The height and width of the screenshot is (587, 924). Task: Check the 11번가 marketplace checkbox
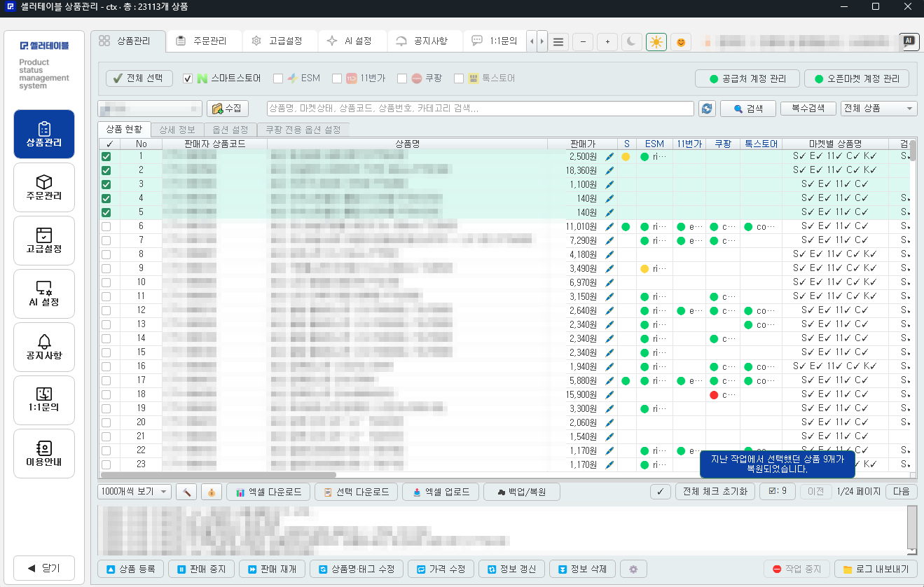point(337,78)
